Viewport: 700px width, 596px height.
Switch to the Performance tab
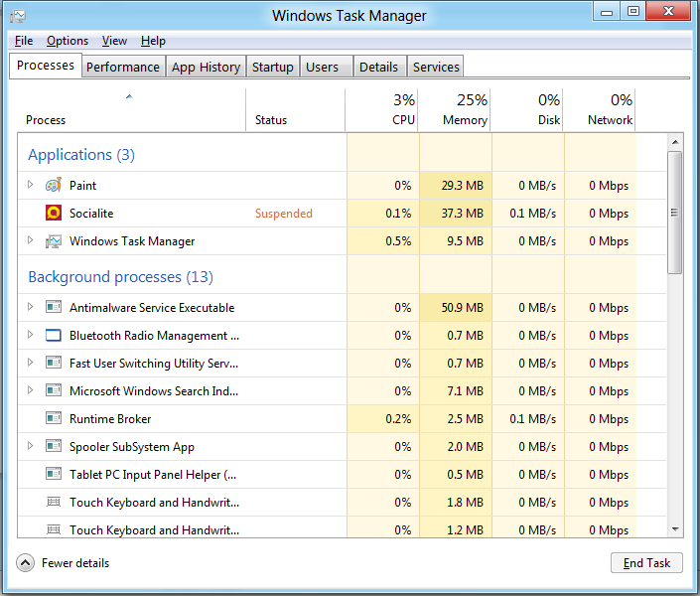(122, 67)
